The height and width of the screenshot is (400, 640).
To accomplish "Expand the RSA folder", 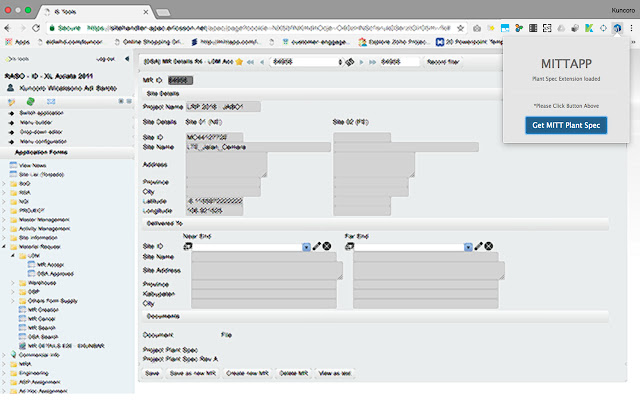I will pos(4,193).
